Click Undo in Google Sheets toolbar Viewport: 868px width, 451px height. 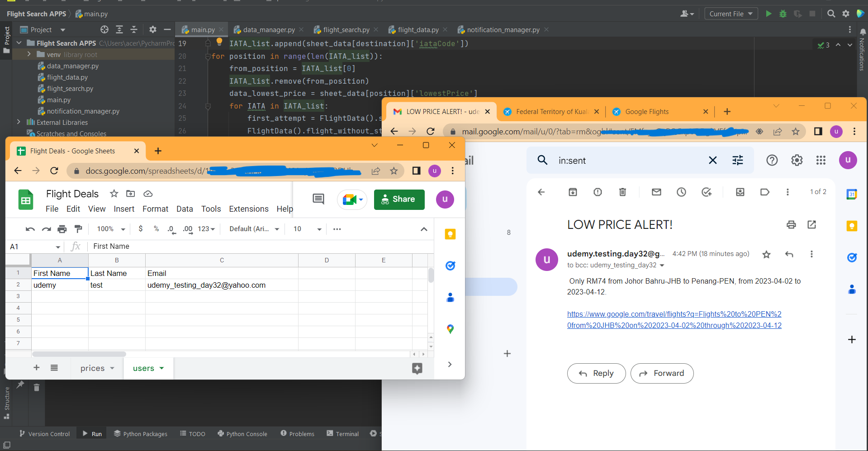coord(30,229)
